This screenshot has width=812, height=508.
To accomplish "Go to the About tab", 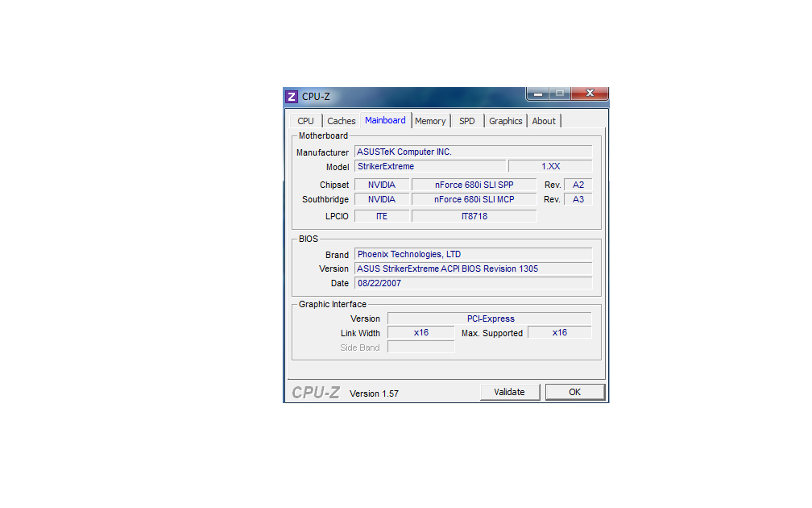I will coord(544,121).
